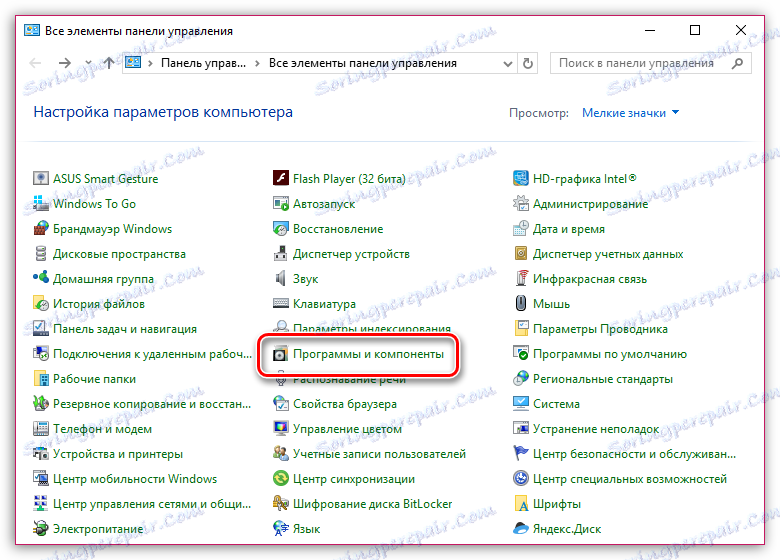Click the История файлов icon
The height and width of the screenshot is (560, 780).
pyautogui.click(x=40, y=303)
